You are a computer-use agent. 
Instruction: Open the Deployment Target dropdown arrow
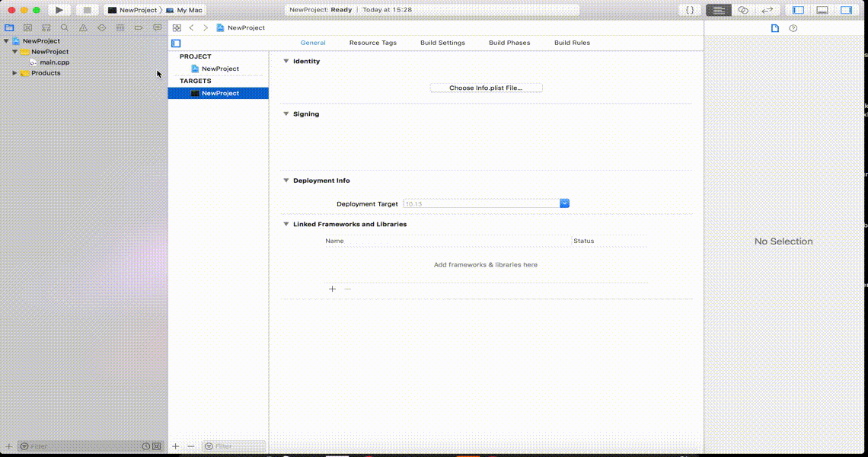click(565, 203)
